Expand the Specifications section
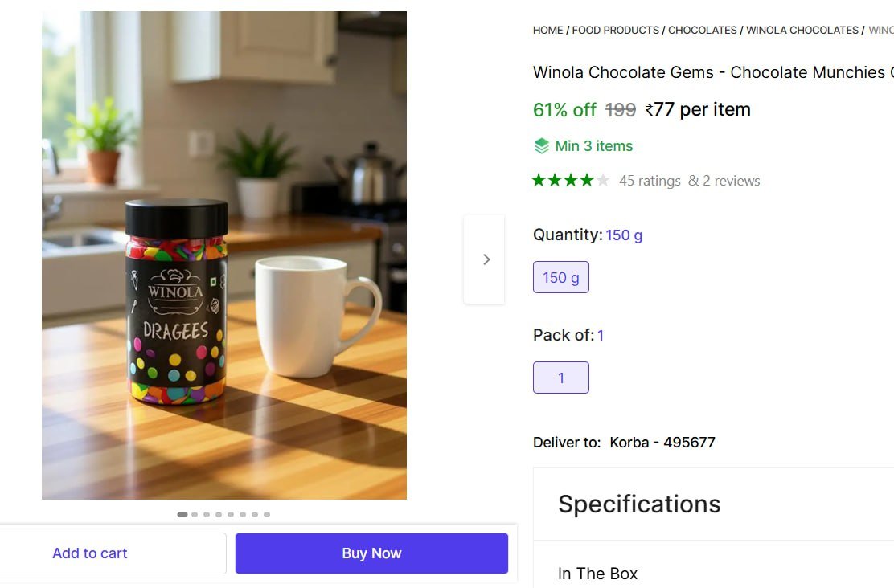Image resolution: width=894 pixels, height=588 pixels. (639, 504)
